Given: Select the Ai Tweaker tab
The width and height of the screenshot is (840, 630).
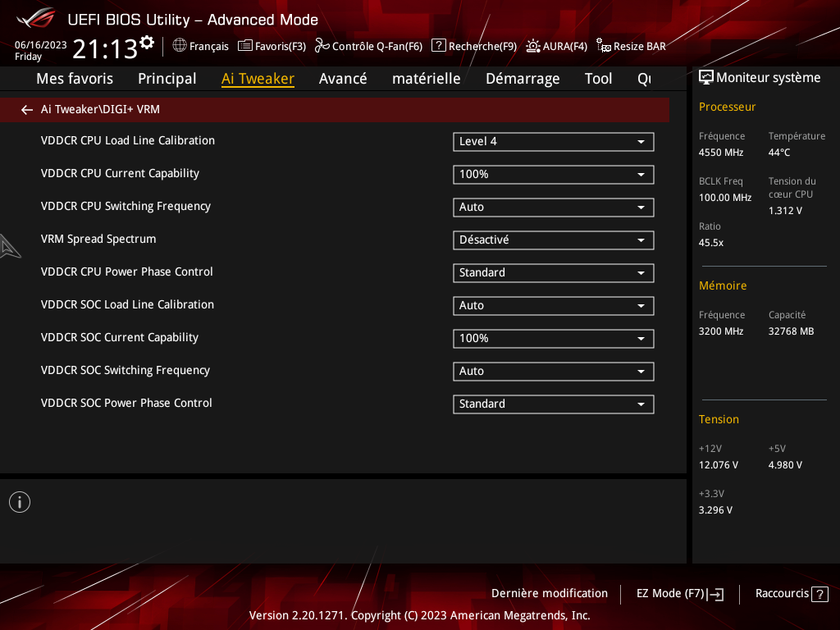Looking at the screenshot, I should (x=258, y=79).
